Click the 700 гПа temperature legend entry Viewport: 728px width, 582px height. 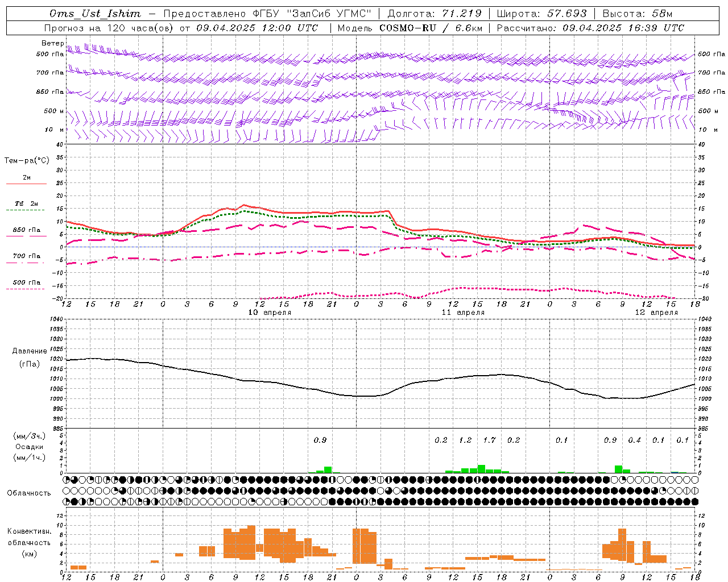tap(27, 256)
